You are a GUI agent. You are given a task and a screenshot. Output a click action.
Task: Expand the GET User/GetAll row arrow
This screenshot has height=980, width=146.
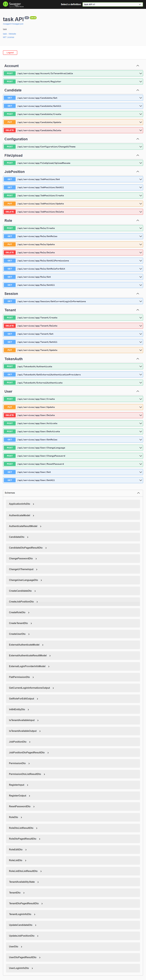pyautogui.click(x=141, y=480)
